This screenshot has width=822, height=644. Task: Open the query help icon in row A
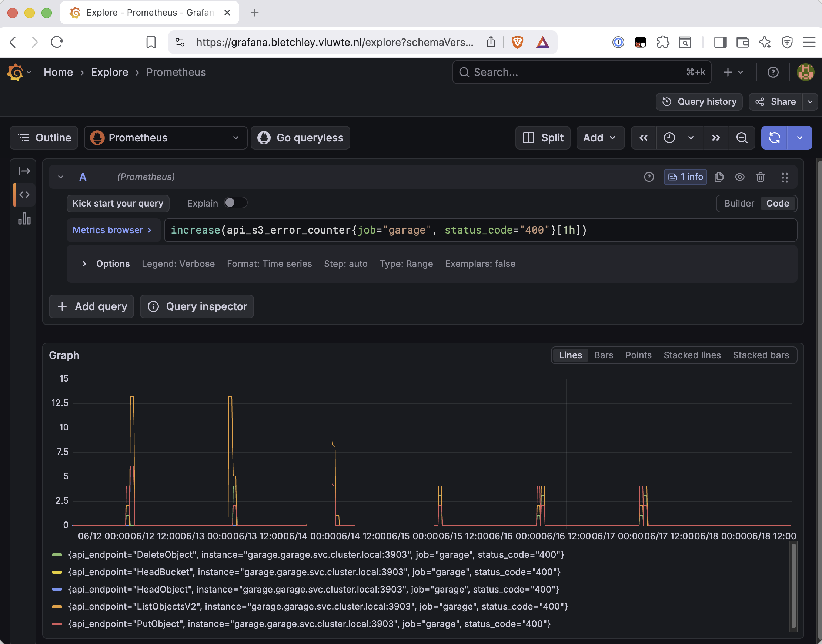(649, 177)
